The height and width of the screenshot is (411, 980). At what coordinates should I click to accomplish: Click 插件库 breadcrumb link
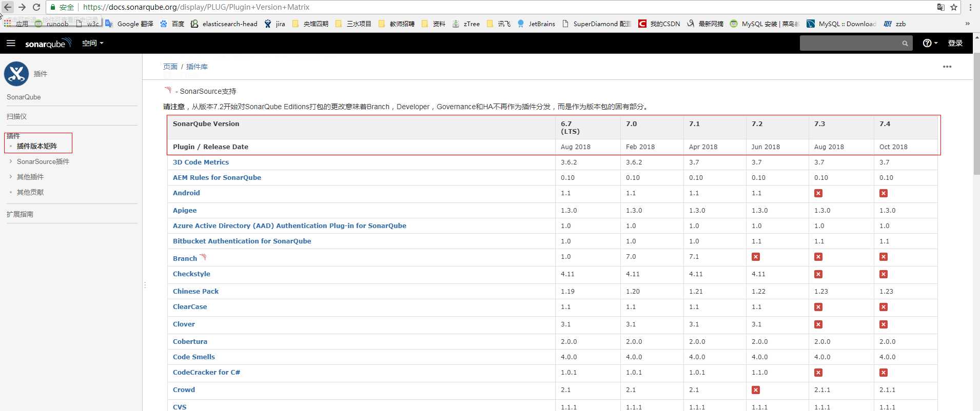pyautogui.click(x=197, y=67)
